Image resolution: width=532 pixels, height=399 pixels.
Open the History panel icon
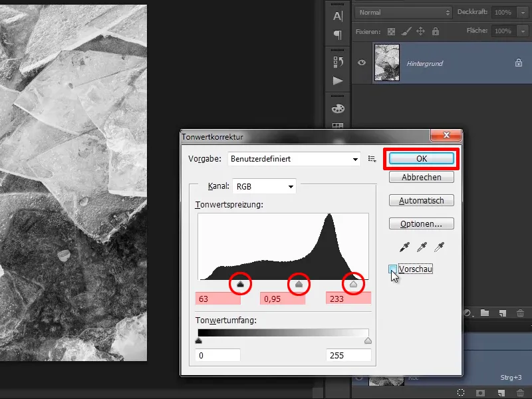[338, 62]
